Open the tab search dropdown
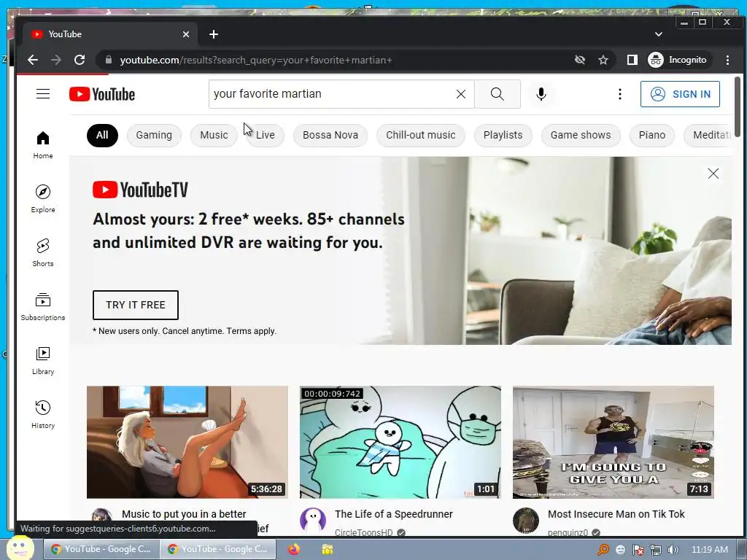This screenshot has height=560, width=747. pos(659,34)
